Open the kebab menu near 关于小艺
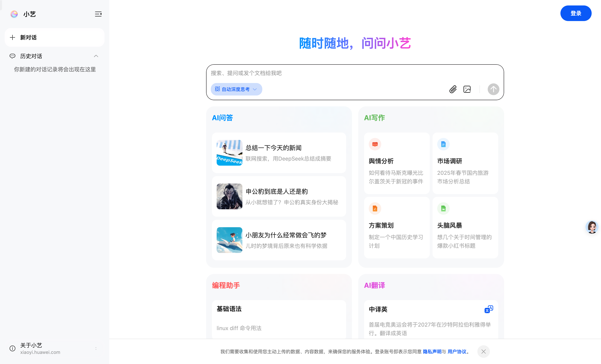Image resolution: width=601 pixels, height=364 pixels. 96,348
